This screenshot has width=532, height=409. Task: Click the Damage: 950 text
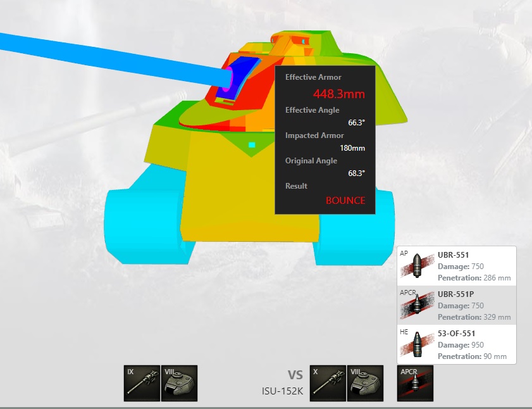461,345
